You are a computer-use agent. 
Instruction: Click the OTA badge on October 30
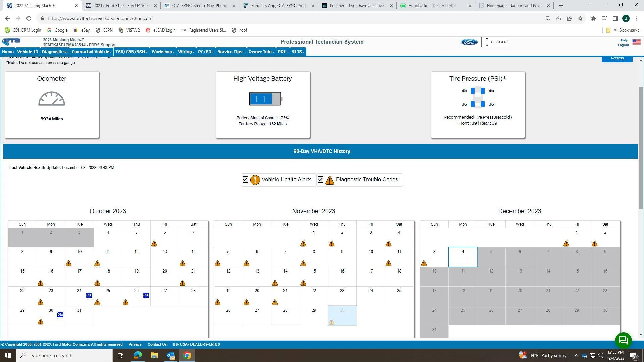(60, 315)
